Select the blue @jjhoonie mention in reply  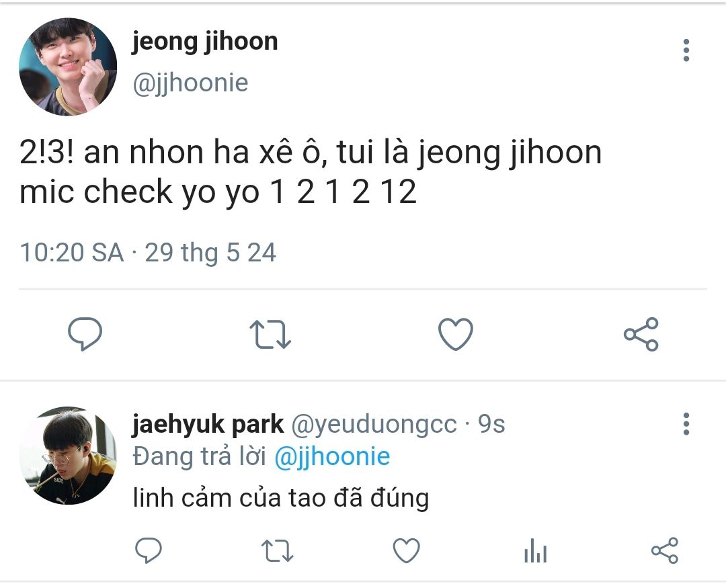pyautogui.click(x=332, y=456)
